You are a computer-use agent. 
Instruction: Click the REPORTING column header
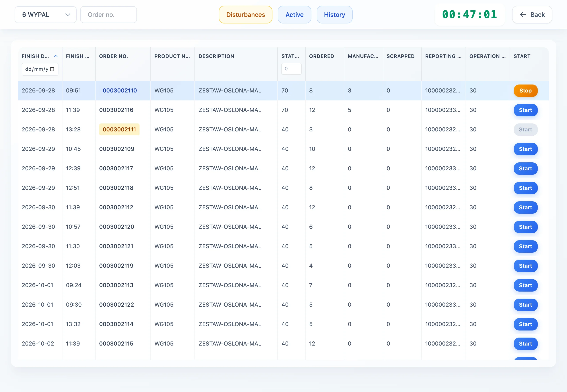tap(443, 56)
